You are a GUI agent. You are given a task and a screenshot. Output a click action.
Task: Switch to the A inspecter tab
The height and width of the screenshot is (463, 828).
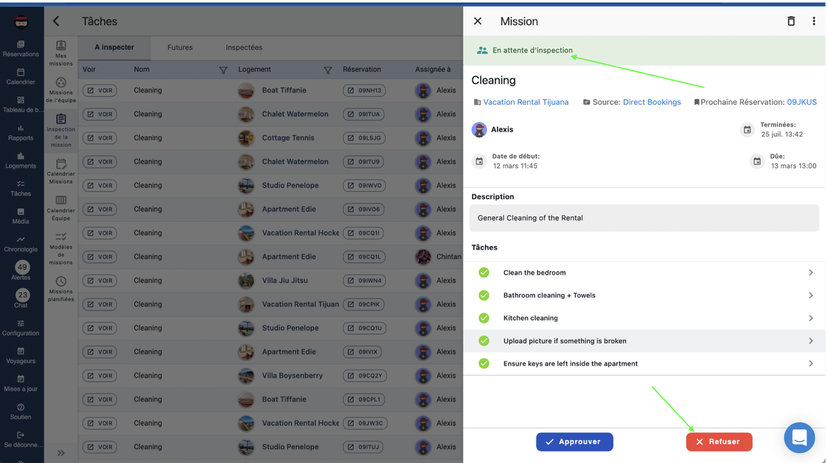114,47
